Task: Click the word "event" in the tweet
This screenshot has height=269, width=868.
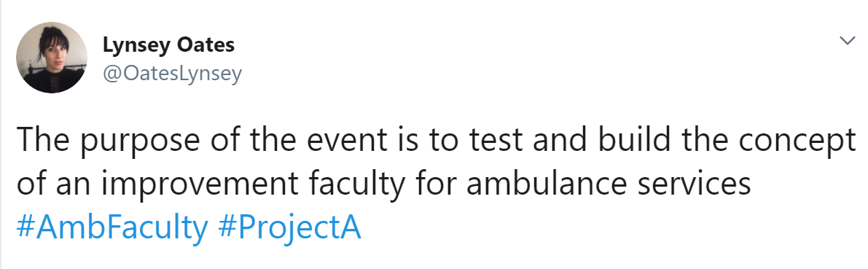Action: (x=340, y=139)
